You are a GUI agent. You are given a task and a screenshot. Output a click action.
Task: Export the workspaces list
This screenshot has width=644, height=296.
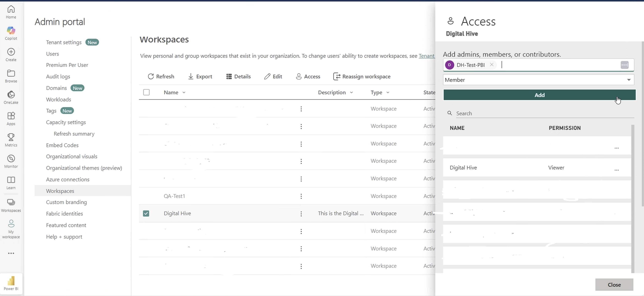pyautogui.click(x=200, y=76)
